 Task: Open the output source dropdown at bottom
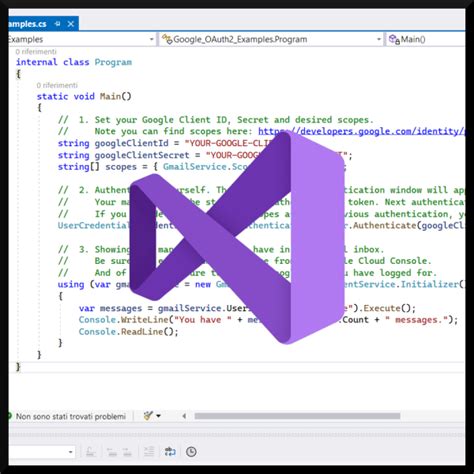pos(70,452)
